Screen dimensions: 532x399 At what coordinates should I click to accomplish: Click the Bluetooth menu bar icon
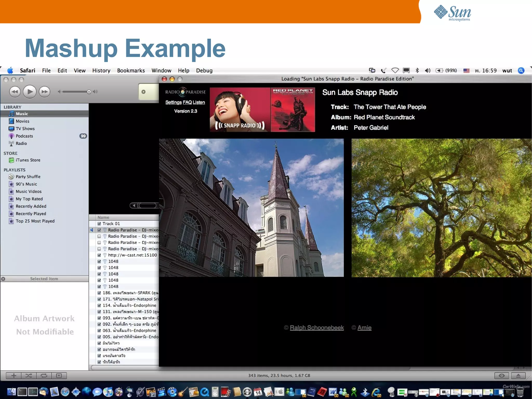pyautogui.click(x=417, y=70)
